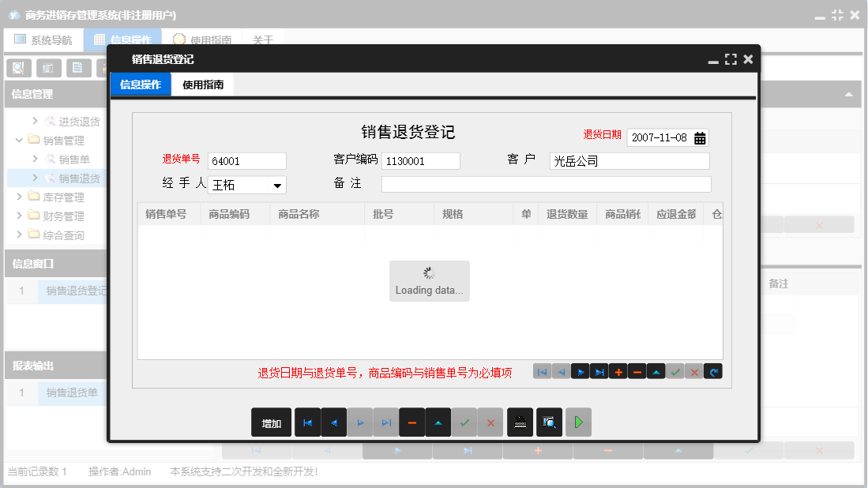
Task: Click the orange plus add record icon
Action: click(618, 371)
